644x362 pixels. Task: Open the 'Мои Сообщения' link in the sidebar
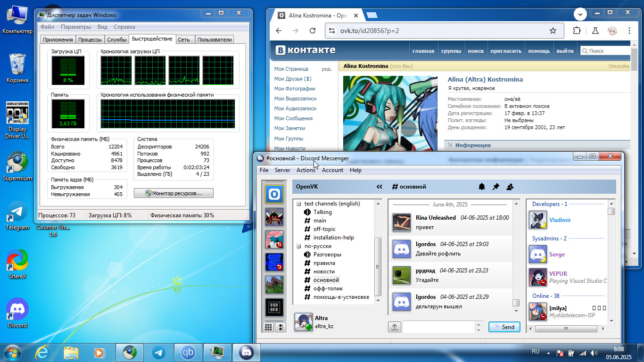click(293, 118)
